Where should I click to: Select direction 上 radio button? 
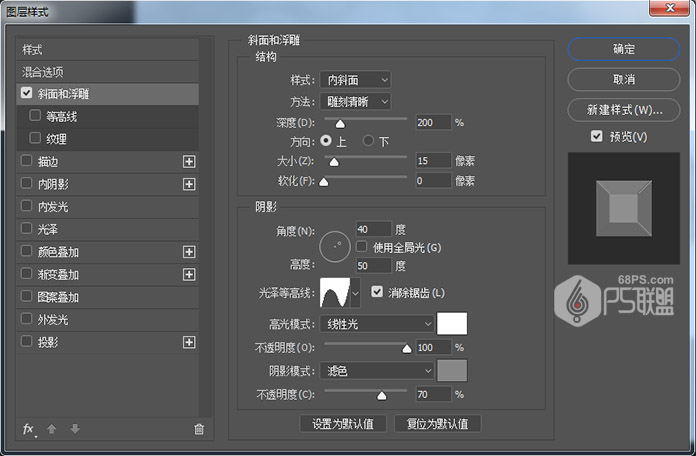pos(326,141)
